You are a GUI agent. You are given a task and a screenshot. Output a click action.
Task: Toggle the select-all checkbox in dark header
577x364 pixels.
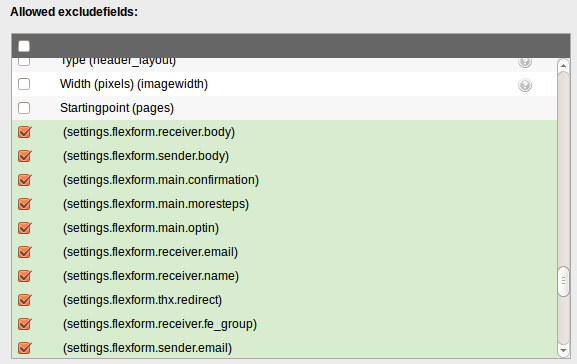coord(24,46)
